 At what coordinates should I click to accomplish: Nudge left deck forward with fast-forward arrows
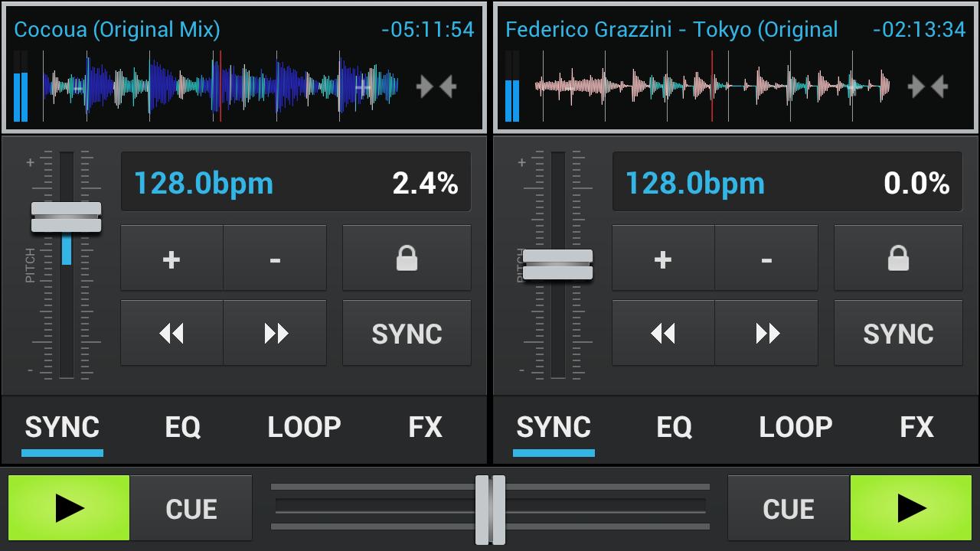[275, 333]
